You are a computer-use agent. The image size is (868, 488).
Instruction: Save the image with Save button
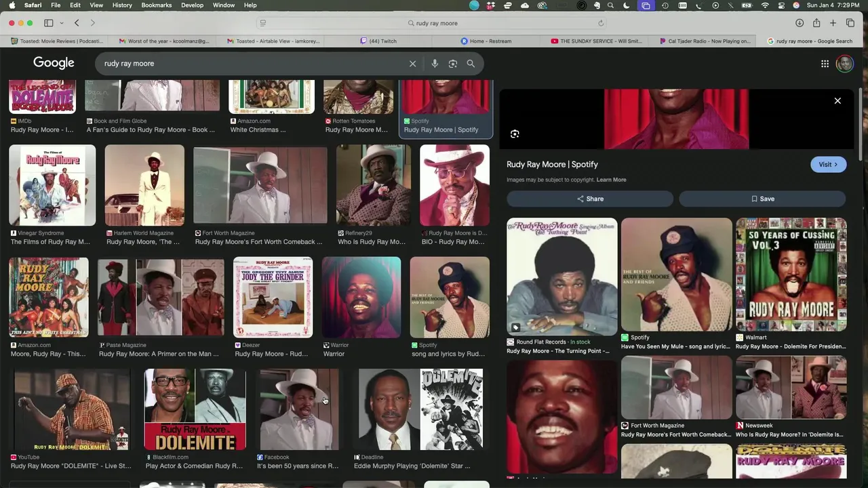pos(762,199)
